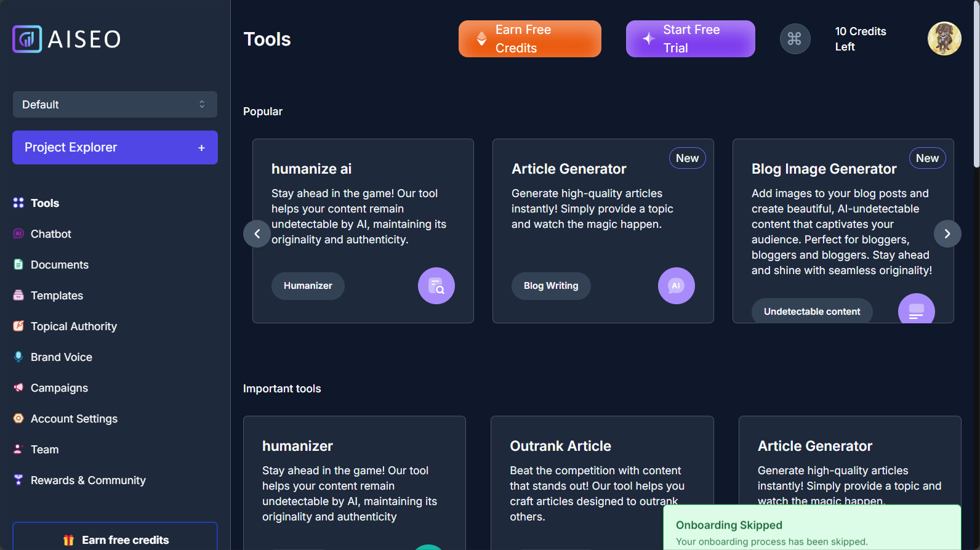
Task: Open the Tools grid icon in sidebar
Action: pyautogui.click(x=18, y=203)
